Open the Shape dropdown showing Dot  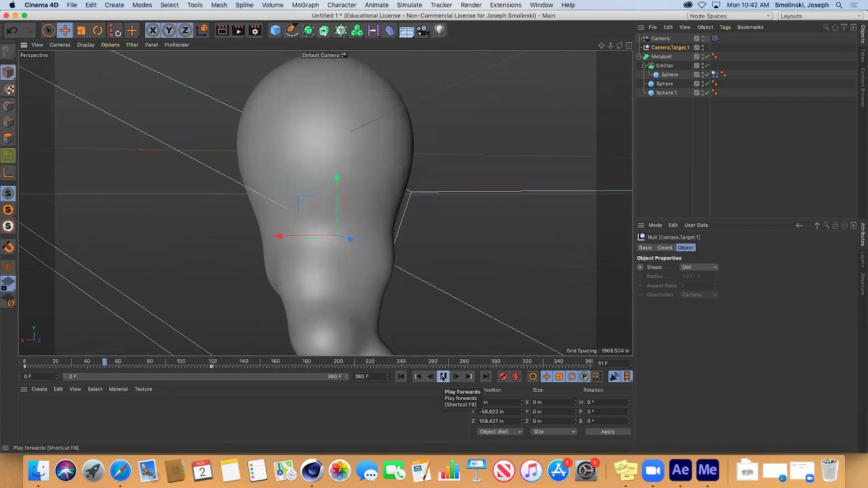point(699,267)
